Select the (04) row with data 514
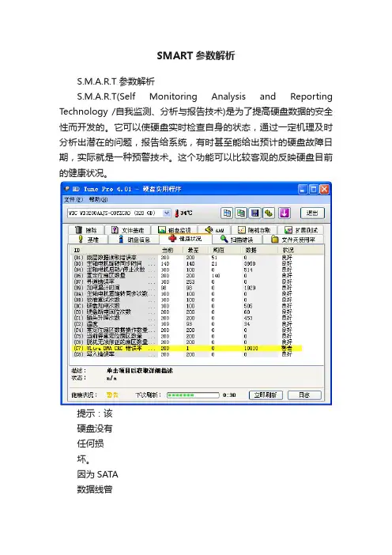This screenshot has width=392, height=555. click(187, 270)
